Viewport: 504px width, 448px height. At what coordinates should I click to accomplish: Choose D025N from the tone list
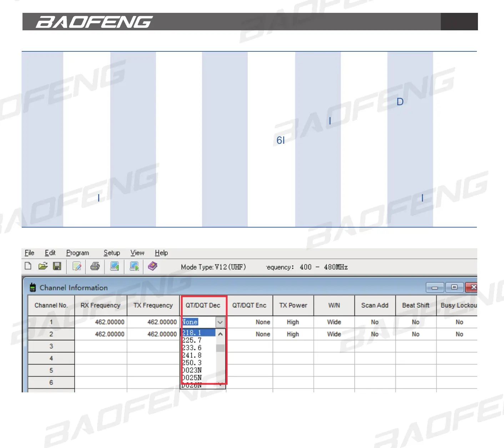click(198, 378)
